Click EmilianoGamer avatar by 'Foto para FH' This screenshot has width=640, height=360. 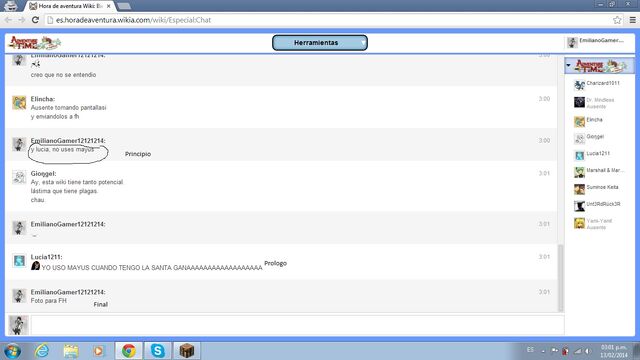pyautogui.click(x=19, y=296)
